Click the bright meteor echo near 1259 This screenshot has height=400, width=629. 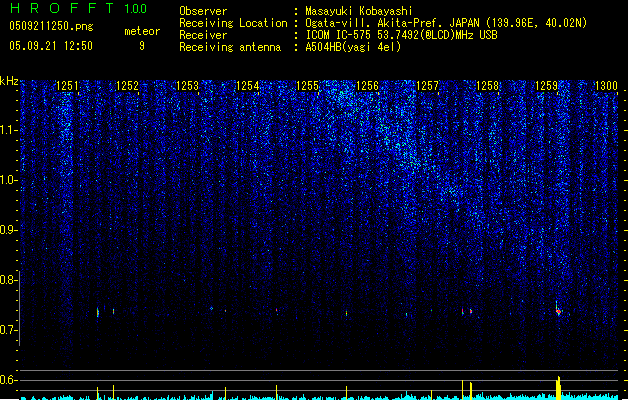(558, 310)
